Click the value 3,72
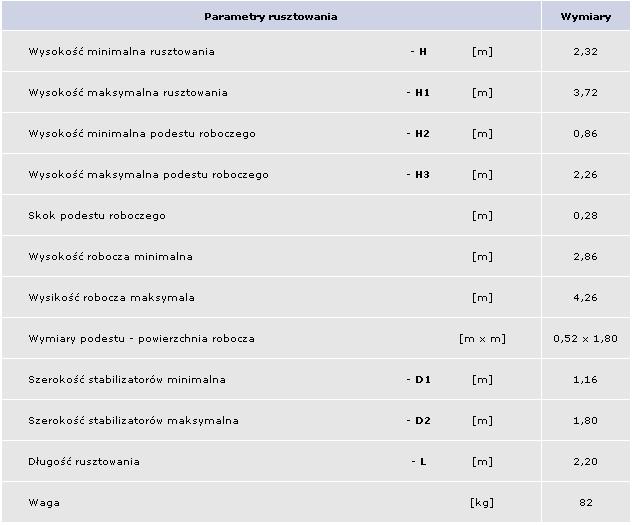632x525 pixels. click(585, 93)
